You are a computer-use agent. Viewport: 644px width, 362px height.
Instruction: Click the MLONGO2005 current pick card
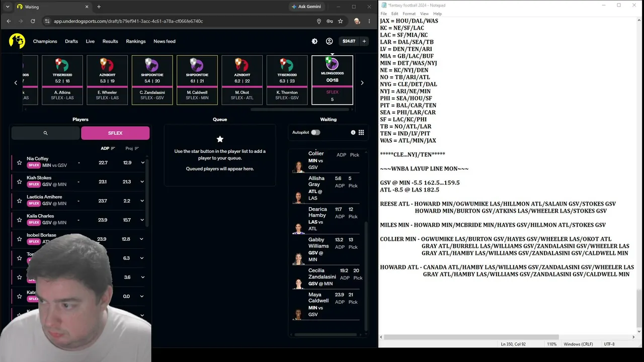pos(332,80)
